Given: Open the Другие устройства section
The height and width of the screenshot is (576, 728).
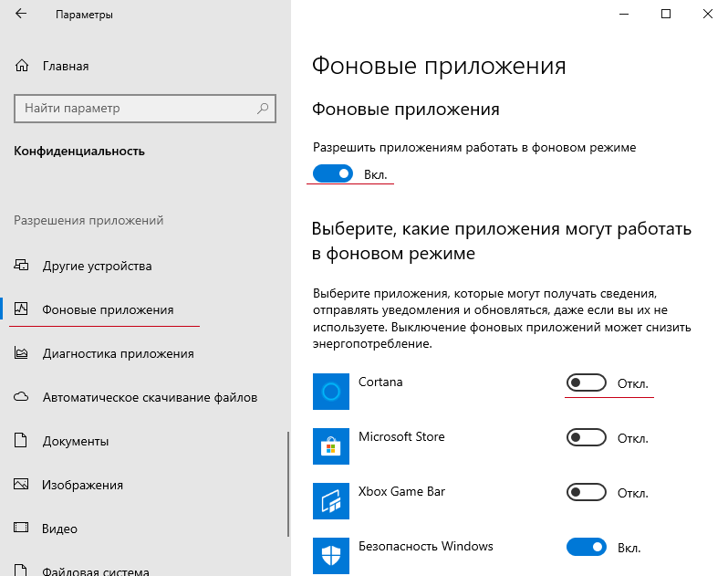Looking at the screenshot, I should click(97, 267).
